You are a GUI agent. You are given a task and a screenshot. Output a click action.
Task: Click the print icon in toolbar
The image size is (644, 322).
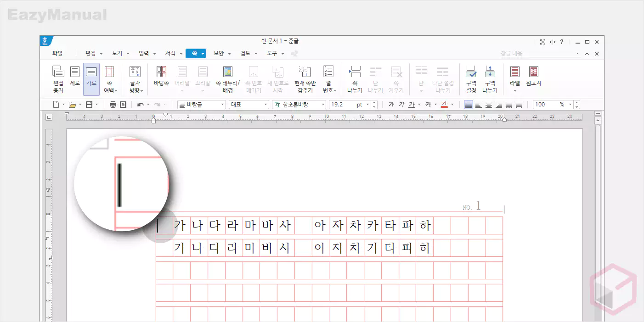[x=113, y=105]
